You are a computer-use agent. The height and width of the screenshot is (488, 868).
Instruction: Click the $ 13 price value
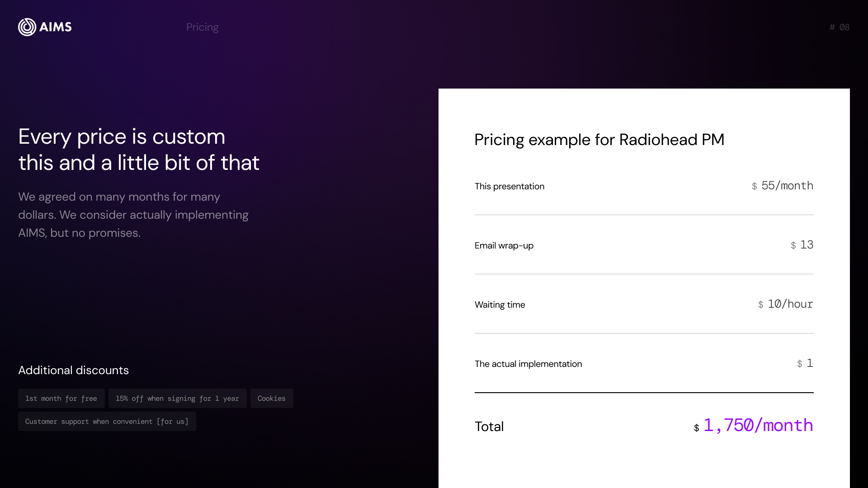[802, 245]
